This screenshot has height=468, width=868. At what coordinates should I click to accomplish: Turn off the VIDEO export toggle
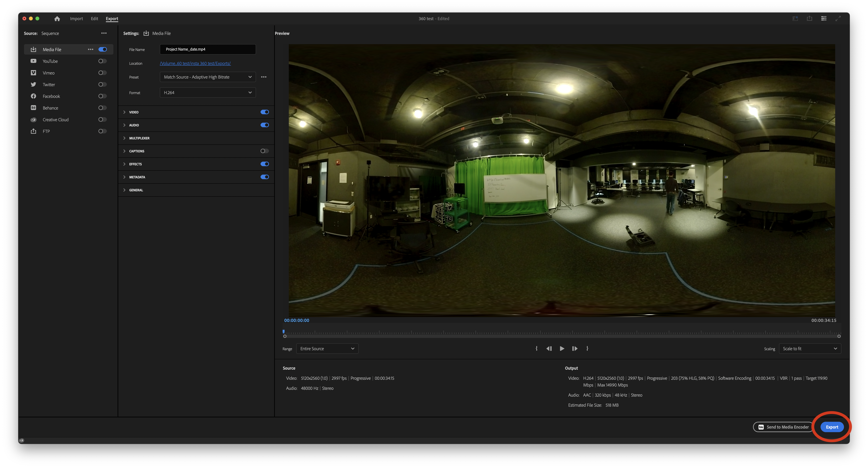pos(265,112)
